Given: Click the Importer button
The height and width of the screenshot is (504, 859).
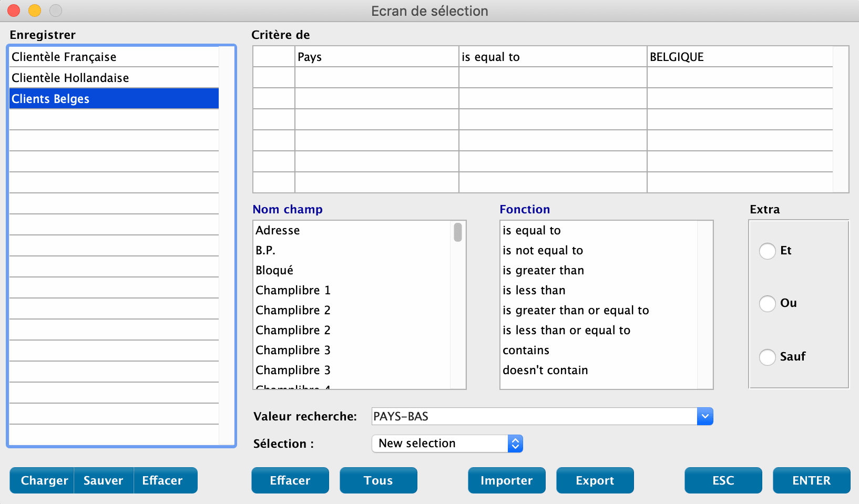Looking at the screenshot, I should pos(507,480).
